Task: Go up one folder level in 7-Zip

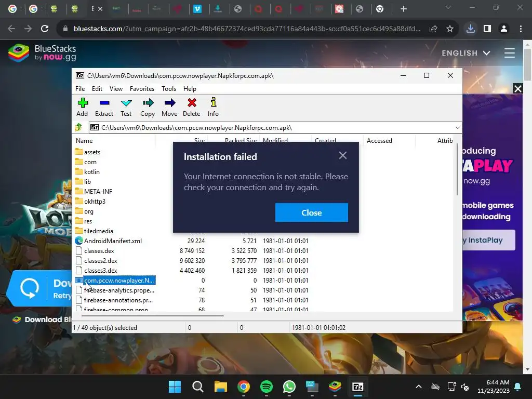Action: tap(79, 127)
